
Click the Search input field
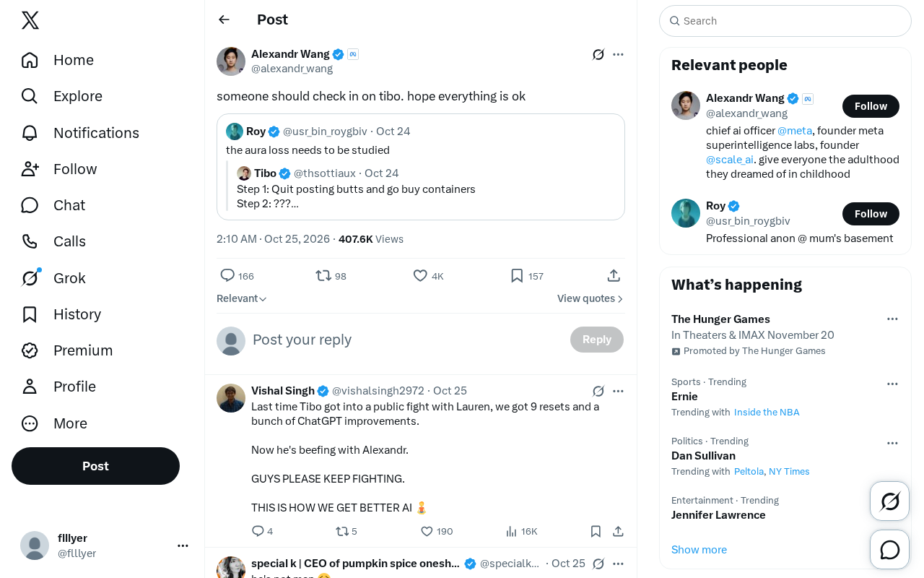click(785, 21)
